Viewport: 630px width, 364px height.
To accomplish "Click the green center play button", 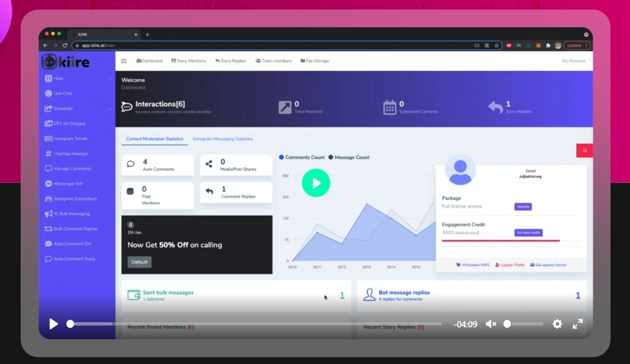I will tap(316, 183).
